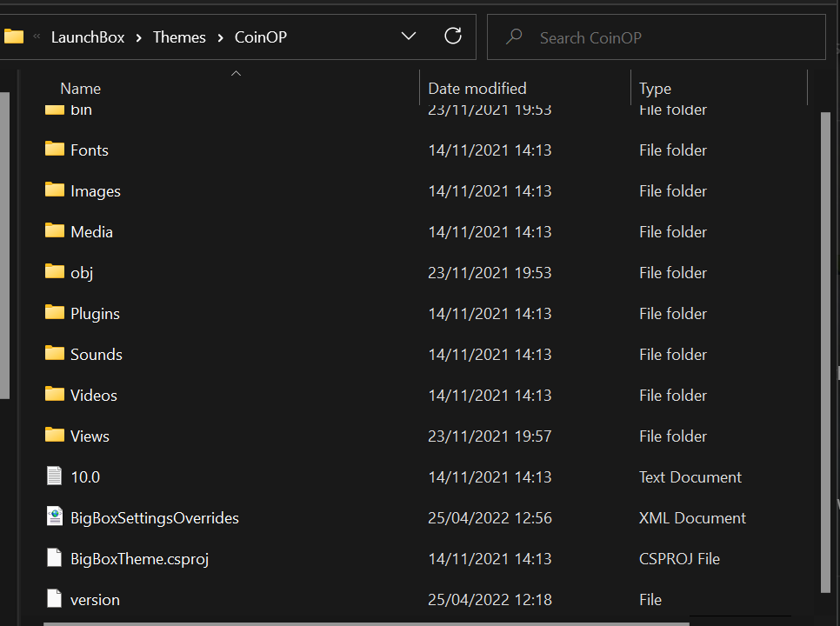
Task: Show hidden breadcrumb path with double chevron
Action: 37,37
